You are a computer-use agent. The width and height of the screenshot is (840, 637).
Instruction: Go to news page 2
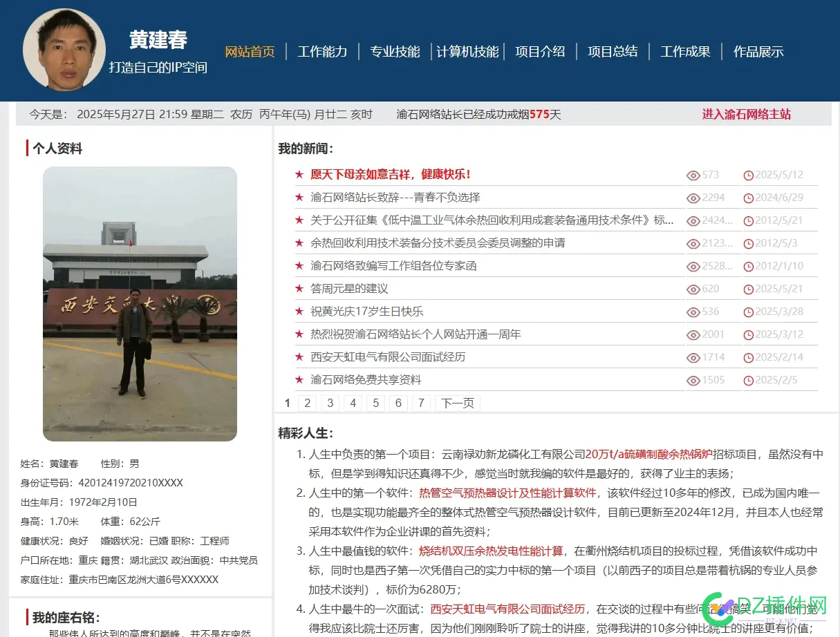point(307,403)
